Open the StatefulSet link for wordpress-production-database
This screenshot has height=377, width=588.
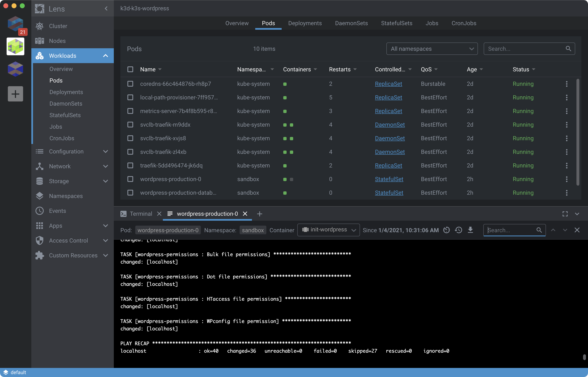coord(389,193)
